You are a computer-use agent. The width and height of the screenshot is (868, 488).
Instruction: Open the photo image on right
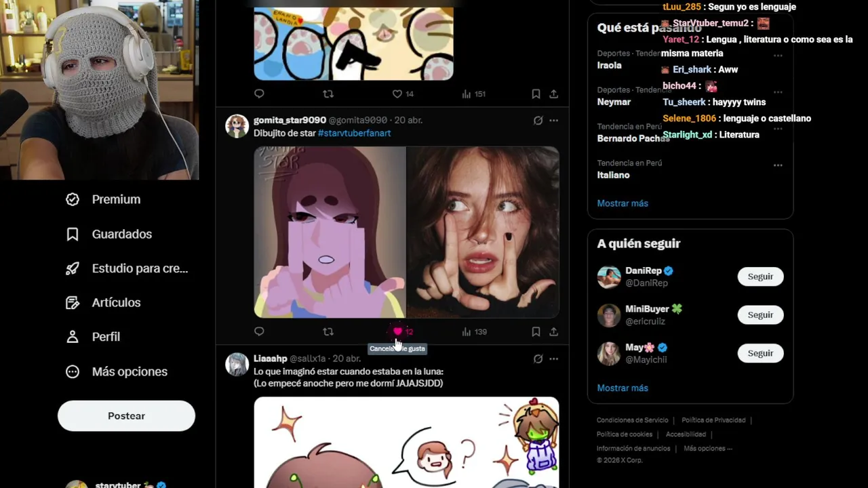click(483, 232)
